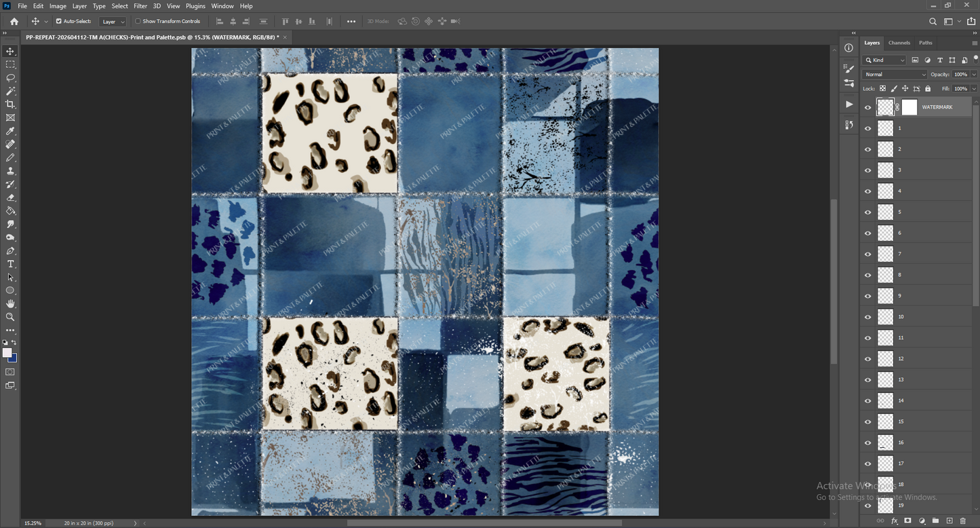
Task: Choose the Eyedropper tool
Action: [x=10, y=131]
